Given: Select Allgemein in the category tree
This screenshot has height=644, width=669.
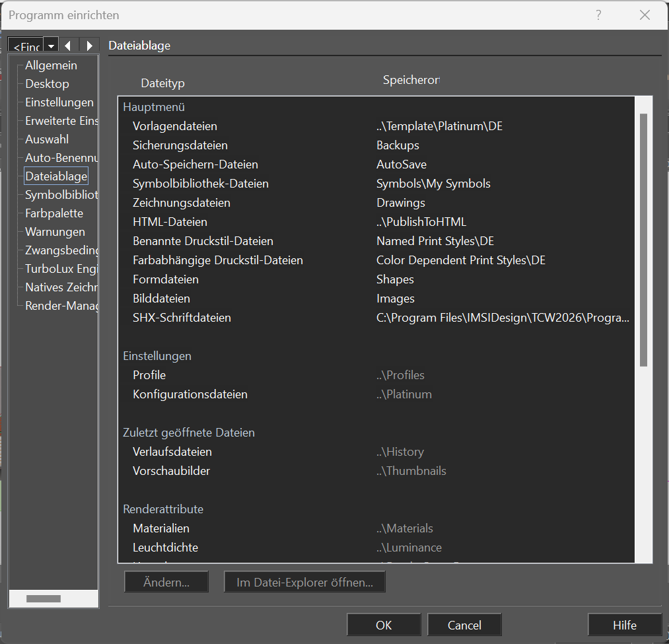Looking at the screenshot, I should pyautogui.click(x=52, y=65).
